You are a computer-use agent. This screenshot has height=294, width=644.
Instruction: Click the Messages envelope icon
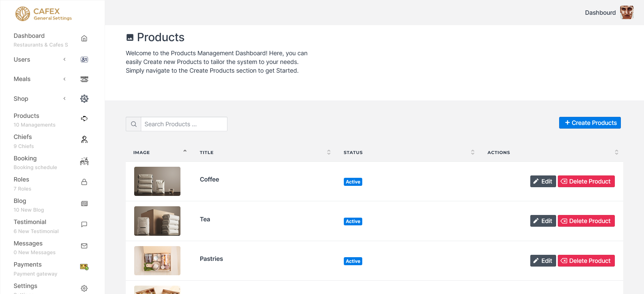pyautogui.click(x=84, y=246)
